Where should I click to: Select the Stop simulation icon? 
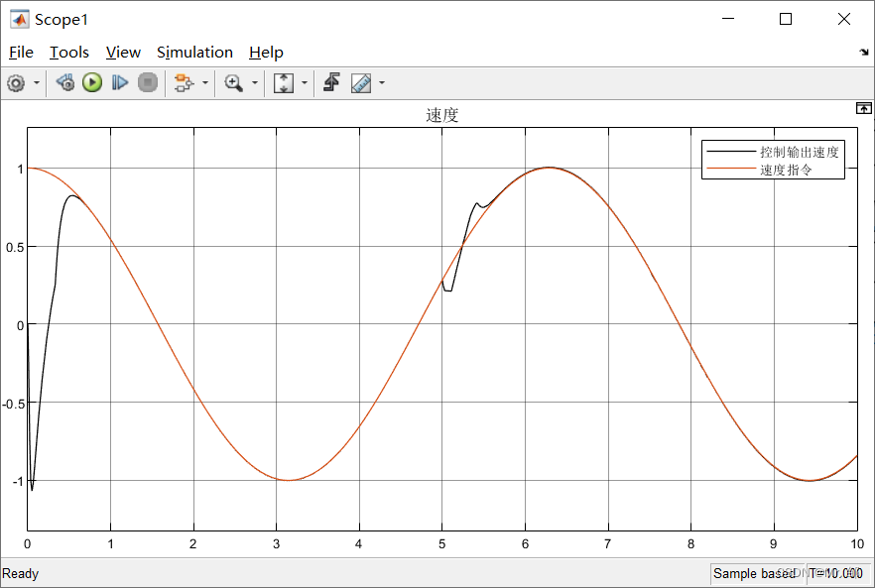[148, 82]
